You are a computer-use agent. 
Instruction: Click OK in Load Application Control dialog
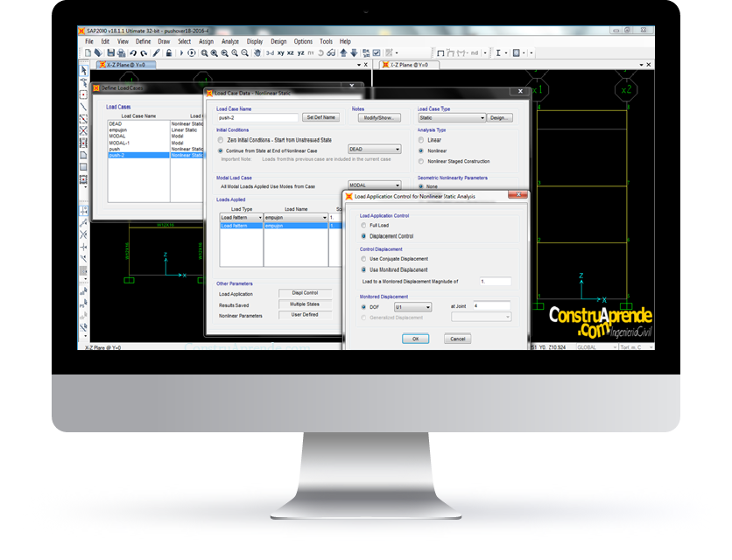[416, 339]
